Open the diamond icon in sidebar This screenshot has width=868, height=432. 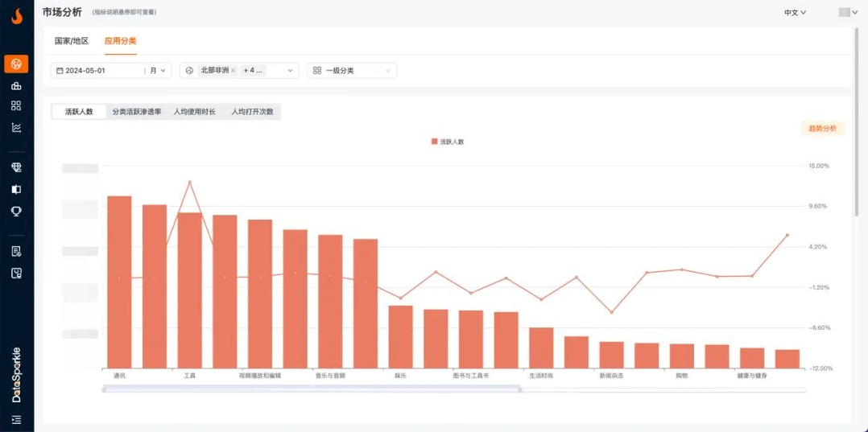tap(16, 167)
